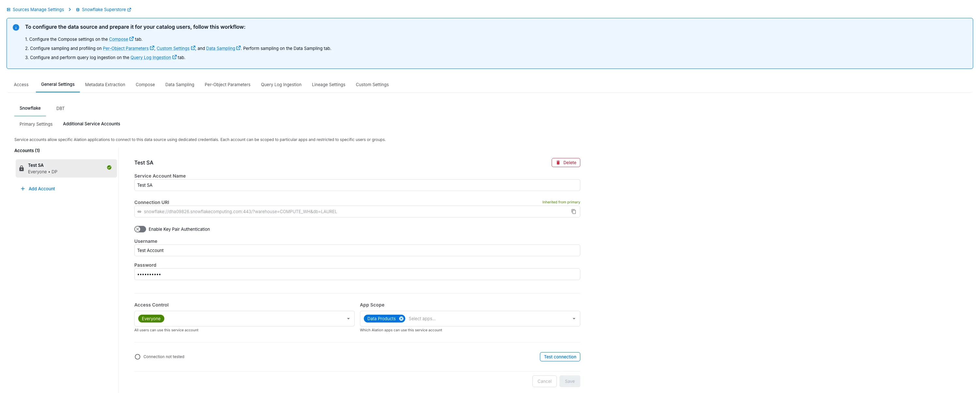Viewport: 980px width, 393px height.
Task: Select the Test SA account list item
Action: (x=66, y=168)
